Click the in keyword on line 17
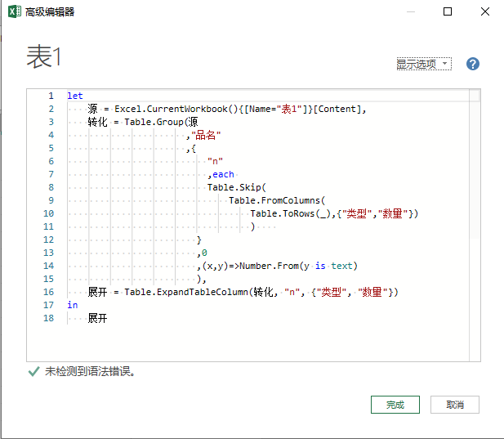Image resolution: width=504 pixels, height=439 pixels. click(x=73, y=305)
